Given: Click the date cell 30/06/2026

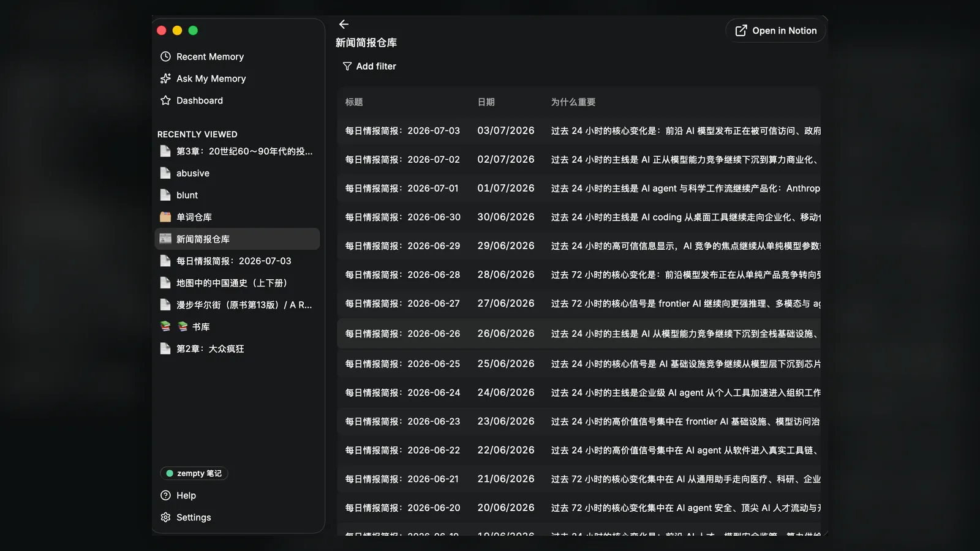Looking at the screenshot, I should coord(506,217).
